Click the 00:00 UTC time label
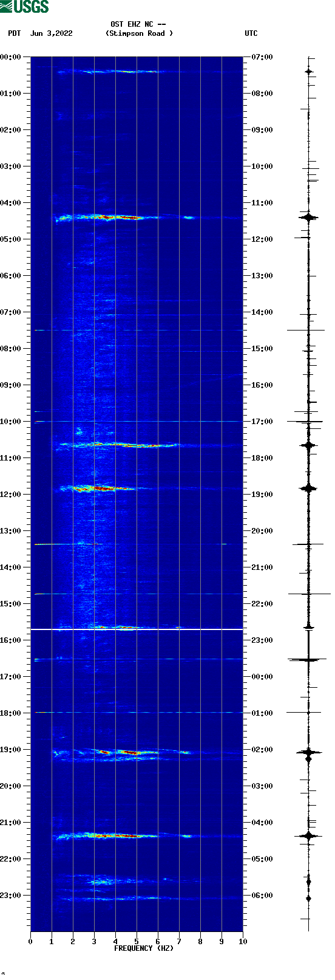Screen dimensions: 335x980 pos(262,677)
